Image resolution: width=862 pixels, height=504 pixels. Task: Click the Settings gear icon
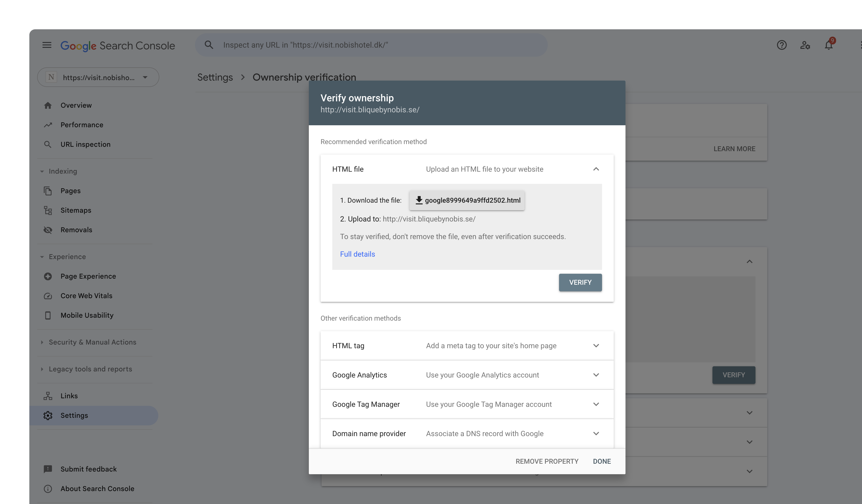point(48,415)
